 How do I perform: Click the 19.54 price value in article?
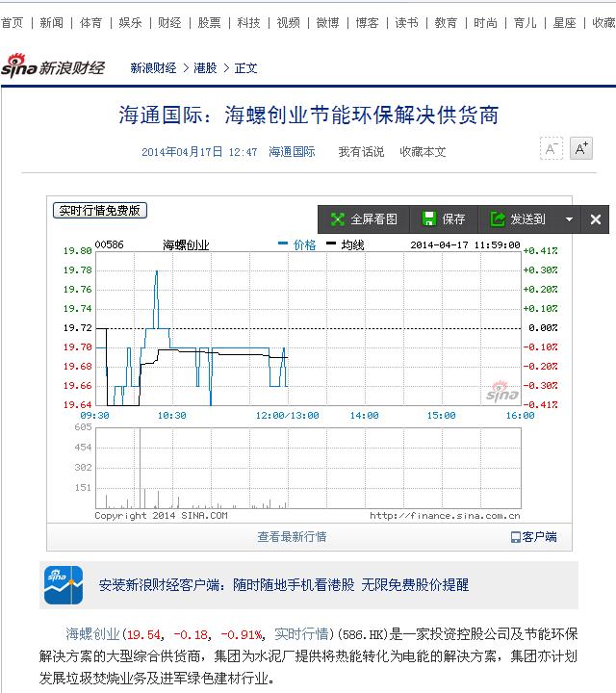tap(144, 634)
